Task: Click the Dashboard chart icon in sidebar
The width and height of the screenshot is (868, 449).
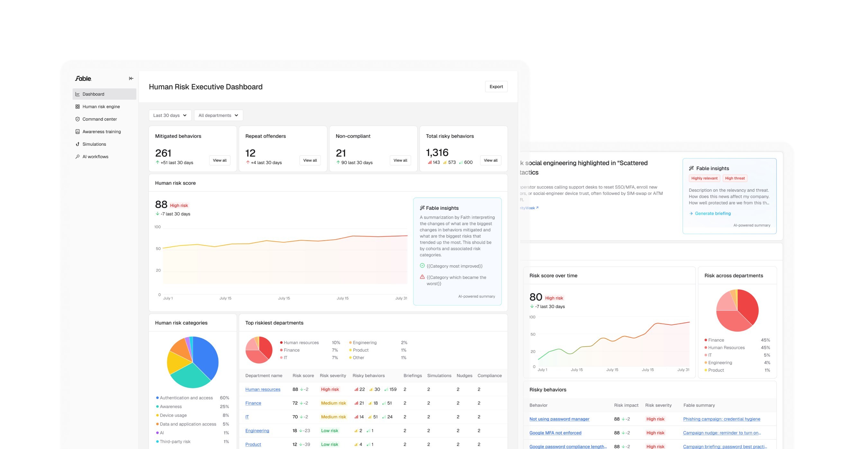Action: [77, 94]
